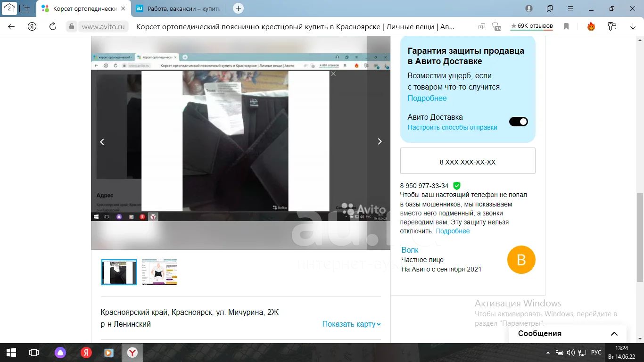Open the 69K отзывов site reviews
The width and height of the screenshot is (644, 362).
(x=532, y=26)
